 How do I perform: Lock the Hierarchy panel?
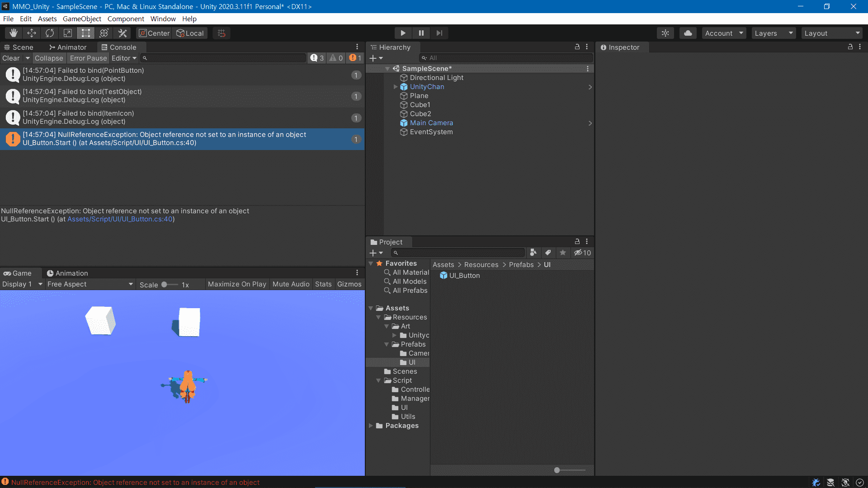[577, 47]
